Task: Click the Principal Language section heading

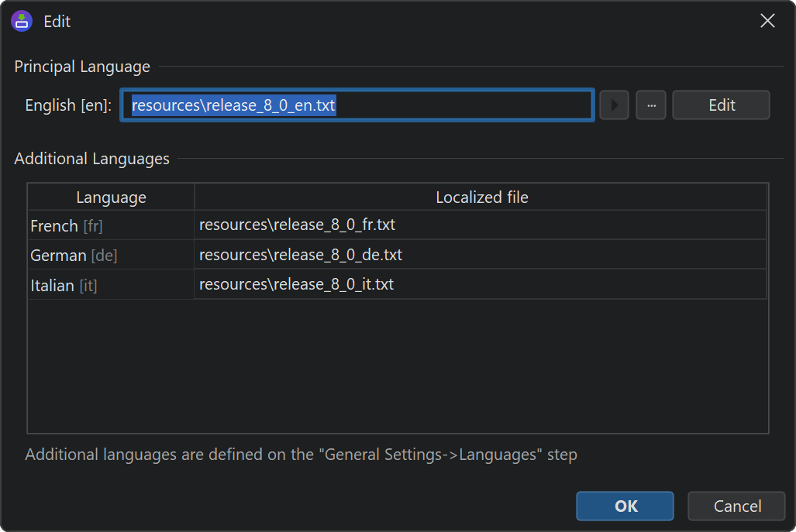Action: (x=82, y=67)
